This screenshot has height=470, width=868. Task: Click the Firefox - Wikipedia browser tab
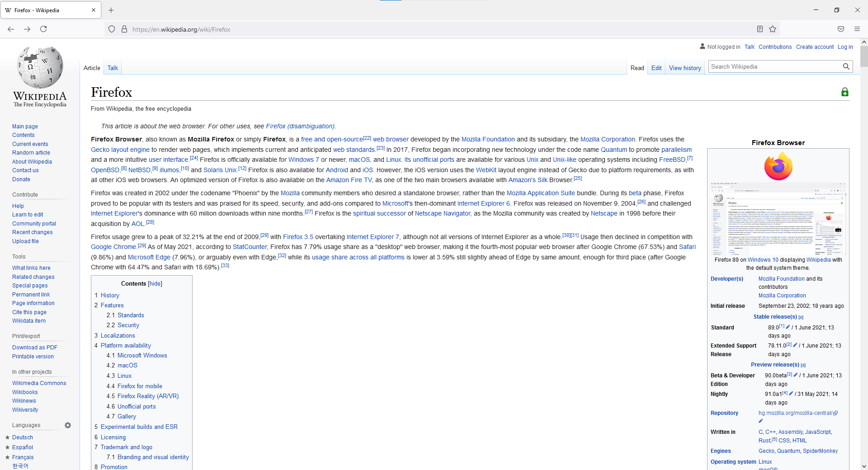(51, 10)
